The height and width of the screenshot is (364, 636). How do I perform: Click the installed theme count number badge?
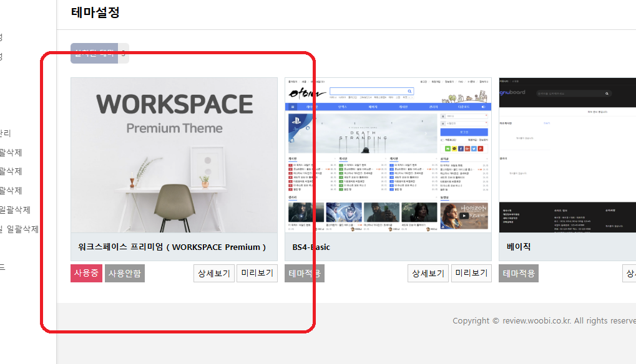[124, 54]
